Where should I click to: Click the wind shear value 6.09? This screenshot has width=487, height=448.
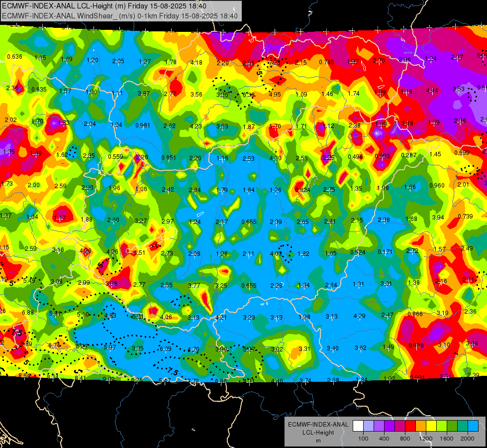click(165, 349)
